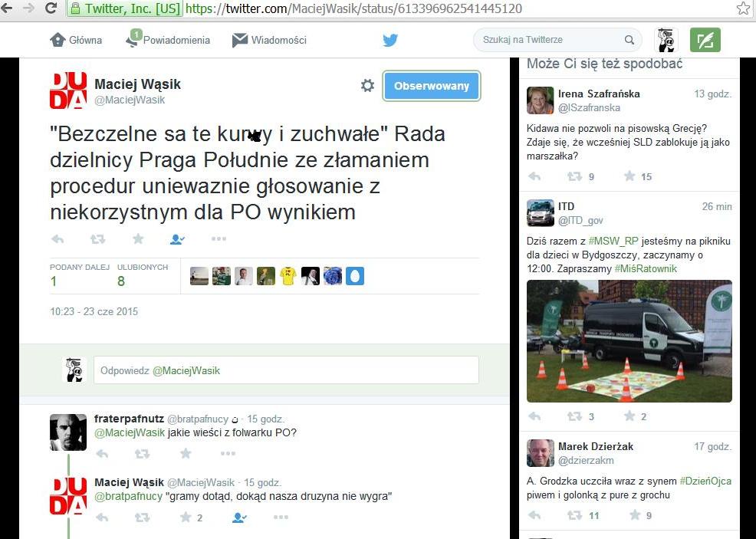Click follow-person icon under main tweet
The image size is (756, 539).
click(x=177, y=238)
